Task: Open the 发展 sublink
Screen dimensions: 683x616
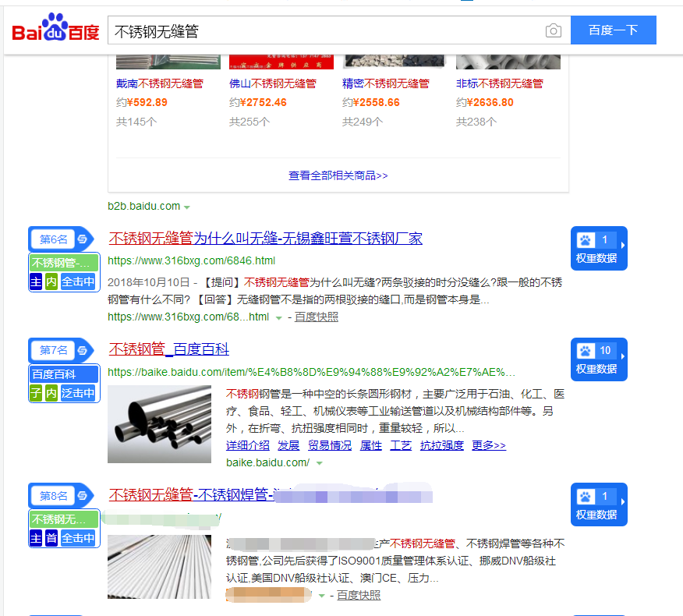Action: coord(288,445)
